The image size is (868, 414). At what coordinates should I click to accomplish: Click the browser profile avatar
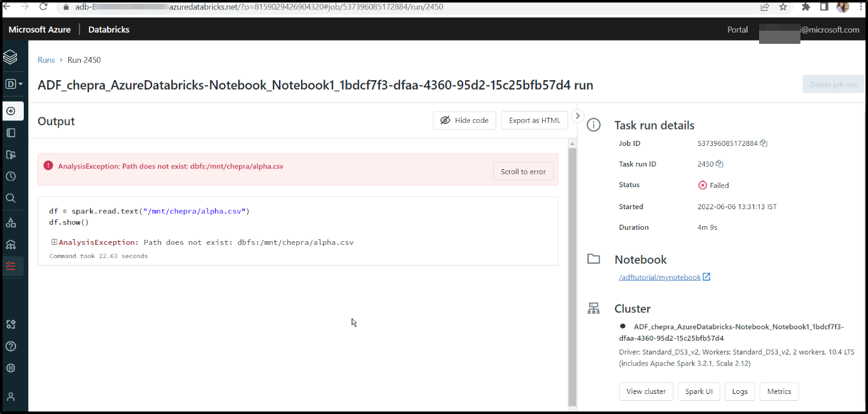[842, 7]
